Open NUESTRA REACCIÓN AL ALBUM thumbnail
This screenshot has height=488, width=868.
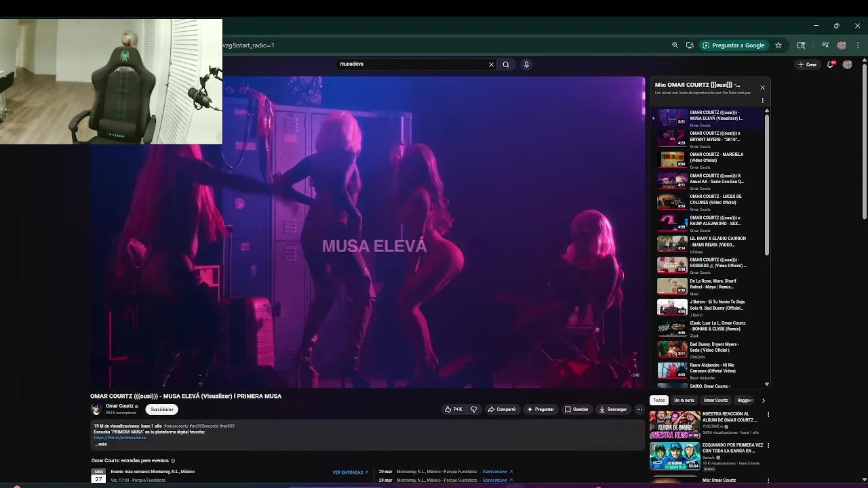(x=675, y=425)
